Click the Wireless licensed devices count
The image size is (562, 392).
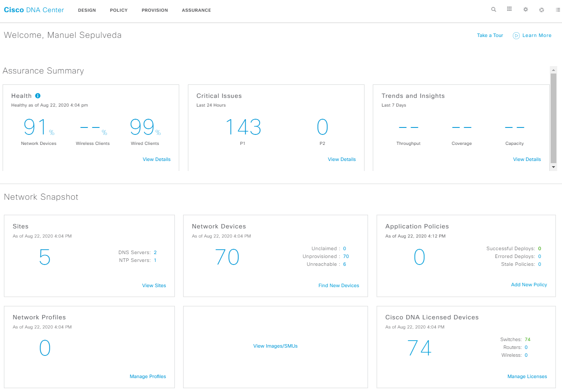[526, 355]
